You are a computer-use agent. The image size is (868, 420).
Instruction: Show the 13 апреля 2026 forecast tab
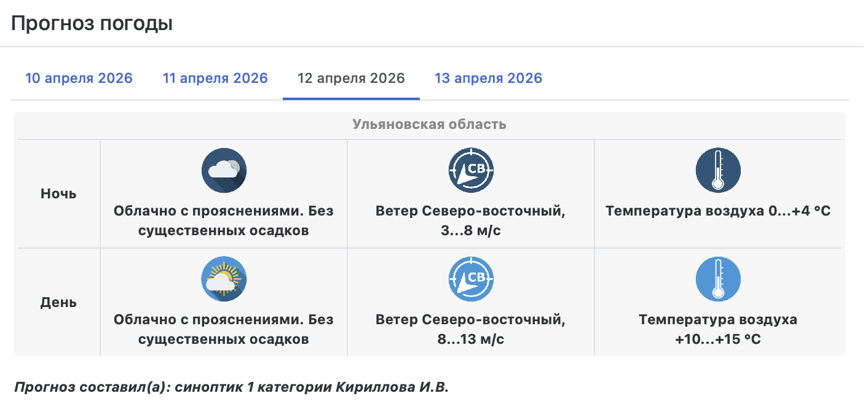click(488, 79)
